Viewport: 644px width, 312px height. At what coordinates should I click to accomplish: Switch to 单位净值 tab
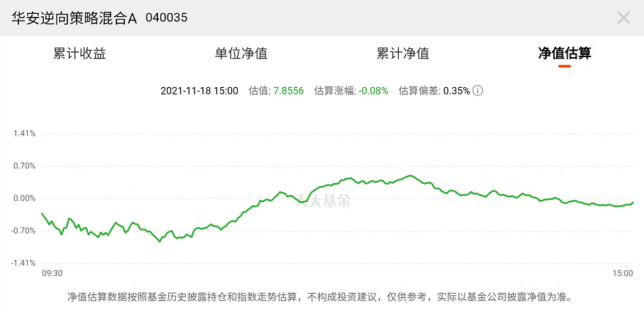tap(241, 53)
